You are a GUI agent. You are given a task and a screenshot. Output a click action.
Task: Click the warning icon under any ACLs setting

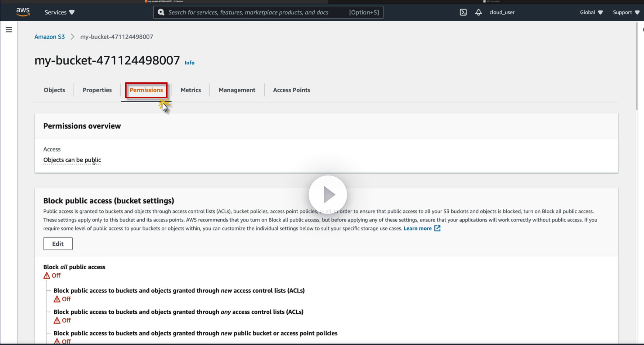pos(57,321)
